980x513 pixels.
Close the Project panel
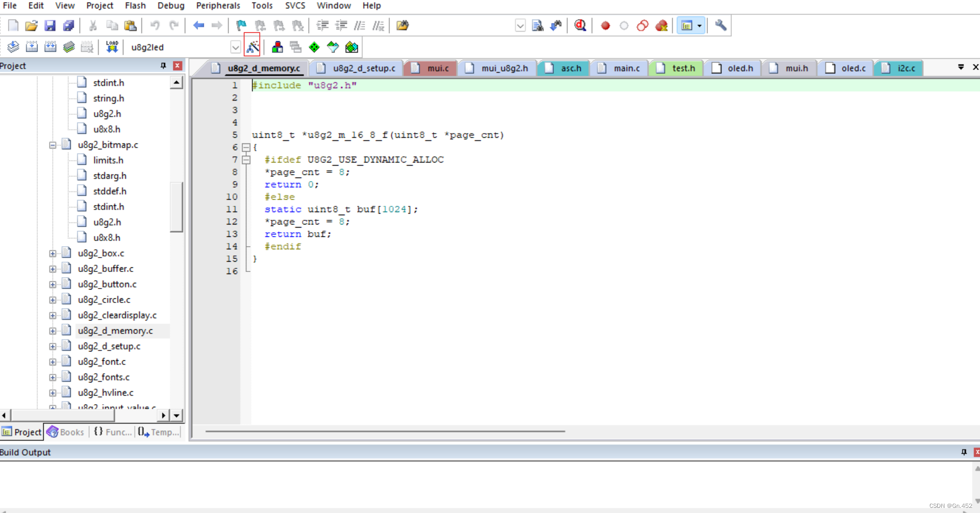[x=177, y=66]
